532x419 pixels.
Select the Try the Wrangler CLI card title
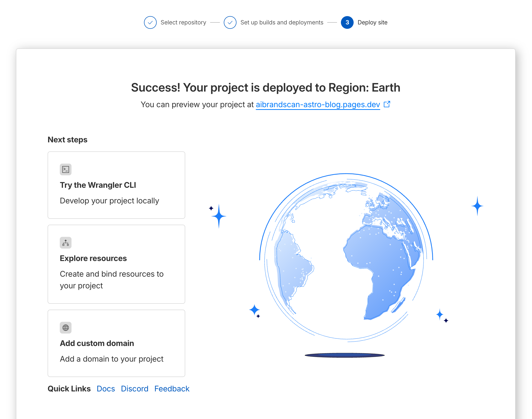[98, 185]
